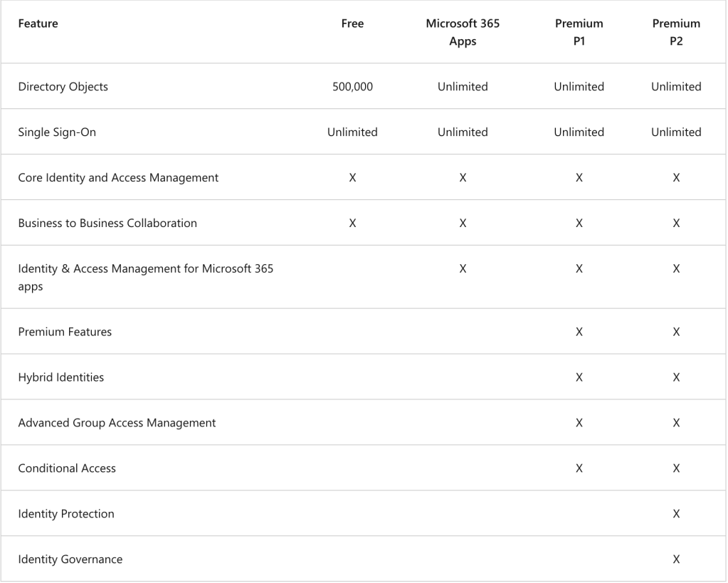Click X for Advanced Group Access under Premium P1
The image size is (728, 583).
[579, 424]
